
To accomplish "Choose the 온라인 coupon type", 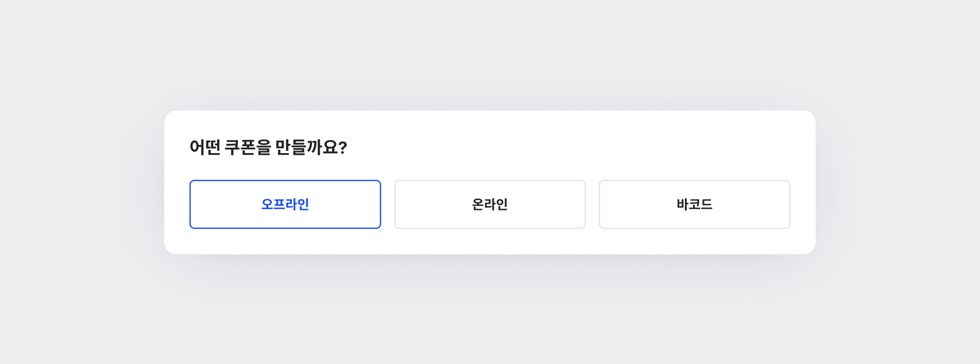I will click(x=489, y=204).
